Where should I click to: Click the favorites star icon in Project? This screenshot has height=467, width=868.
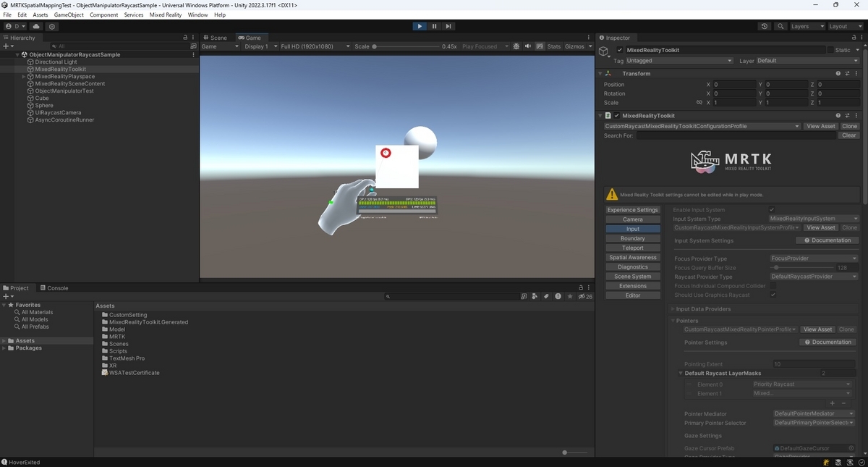point(570,296)
